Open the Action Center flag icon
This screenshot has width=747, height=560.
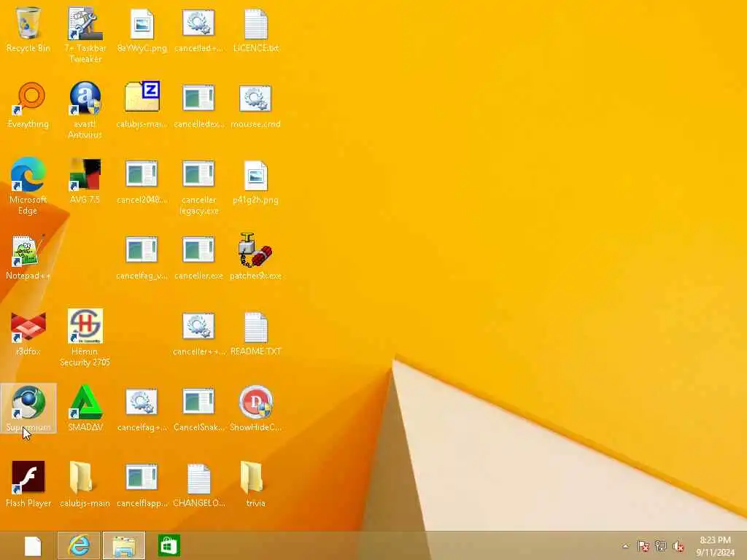643,546
